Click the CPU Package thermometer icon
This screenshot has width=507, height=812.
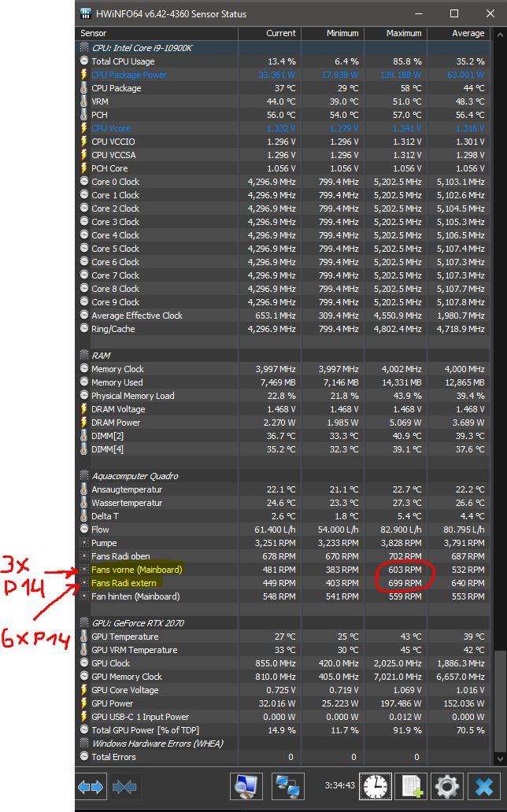click(x=84, y=88)
